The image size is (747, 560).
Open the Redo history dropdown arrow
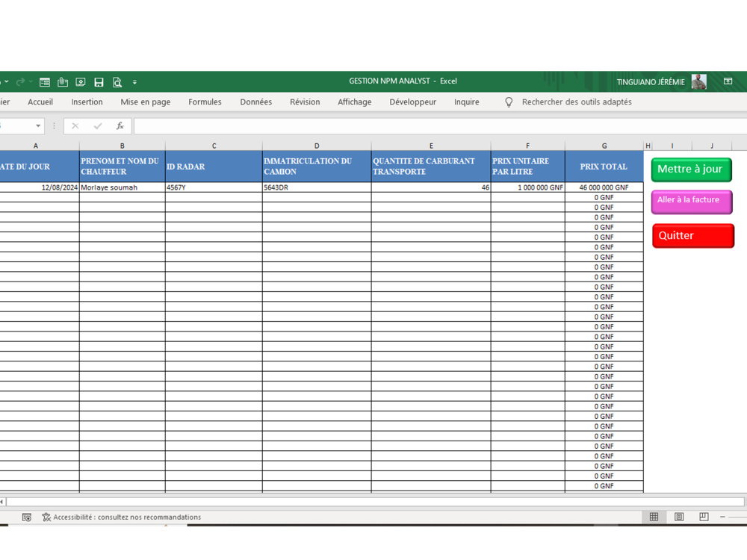tap(31, 82)
